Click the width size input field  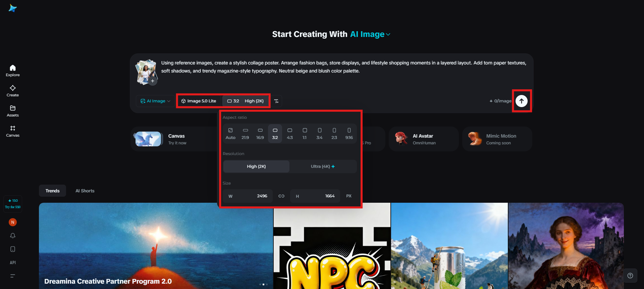click(x=248, y=196)
